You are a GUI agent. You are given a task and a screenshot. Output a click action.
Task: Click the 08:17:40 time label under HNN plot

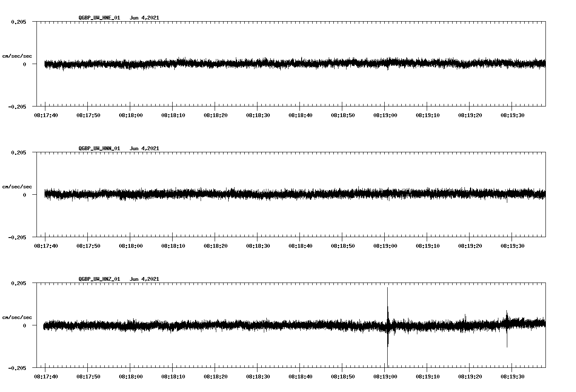pos(46,246)
